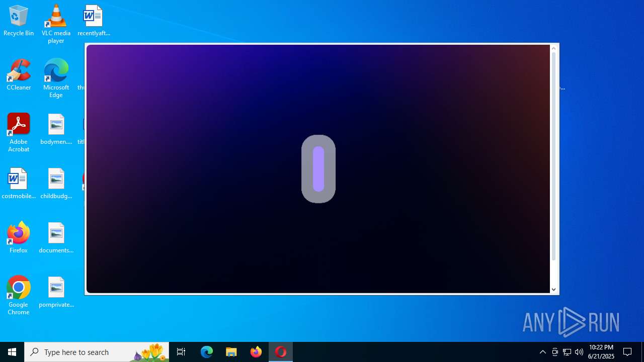Click the taskbar search box
Image resolution: width=644 pixels, height=362 pixels.
click(97, 352)
